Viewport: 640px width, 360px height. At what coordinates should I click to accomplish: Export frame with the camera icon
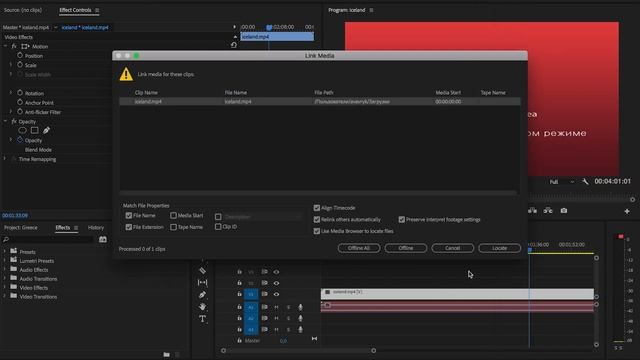(564, 211)
